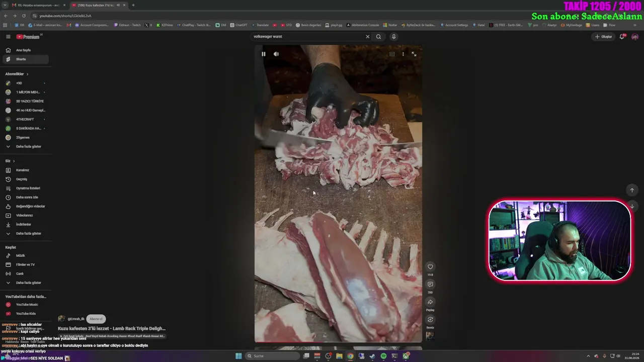Expand Daha fazla göster under Siz
This screenshot has height=362, width=644.
tap(25, 233)
